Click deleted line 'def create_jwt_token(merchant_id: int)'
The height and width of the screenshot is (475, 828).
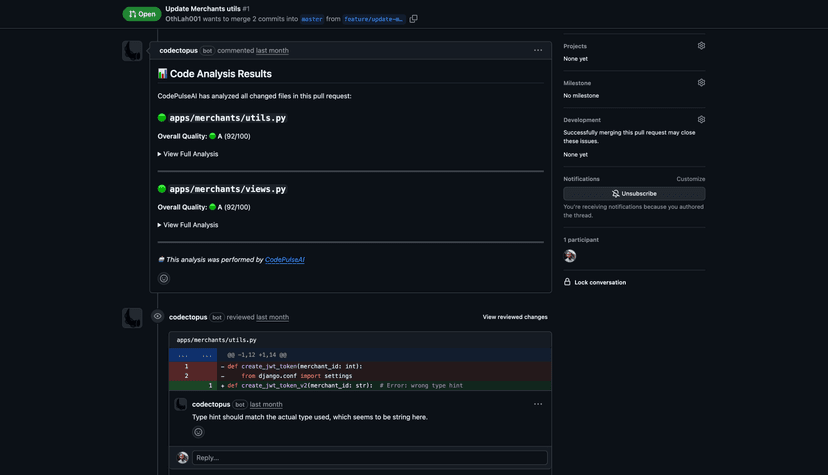pos(360,366)
